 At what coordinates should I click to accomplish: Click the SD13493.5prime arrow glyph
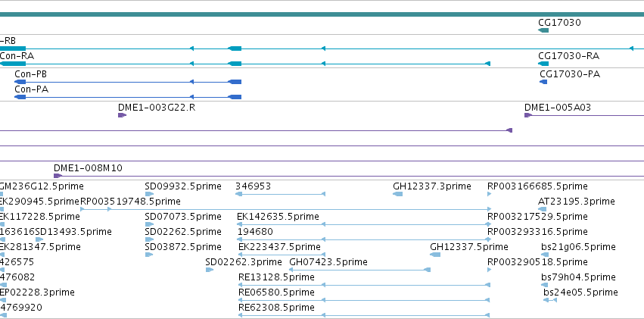tap(39, 239)
